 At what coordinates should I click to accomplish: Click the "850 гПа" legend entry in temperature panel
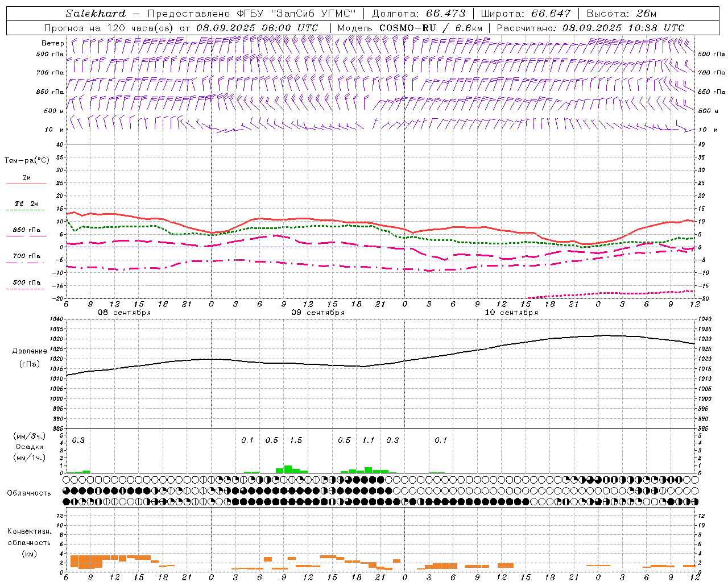[x=27, y=230]
